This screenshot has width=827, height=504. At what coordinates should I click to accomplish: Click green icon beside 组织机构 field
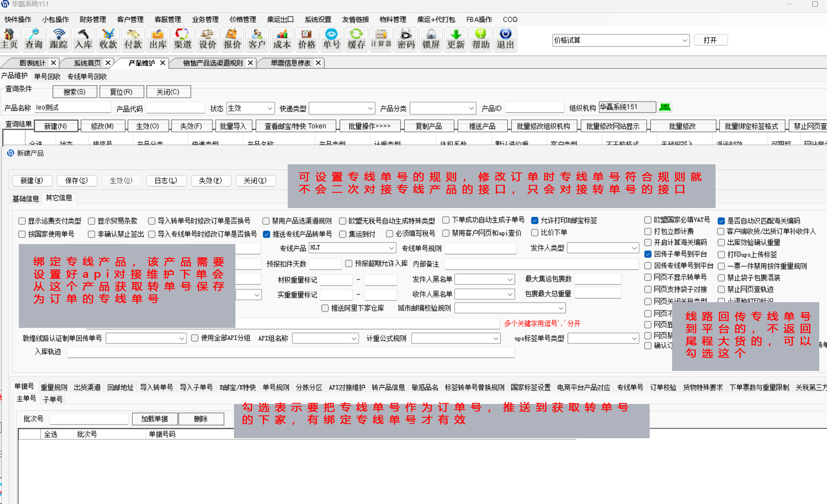[665, 107]
